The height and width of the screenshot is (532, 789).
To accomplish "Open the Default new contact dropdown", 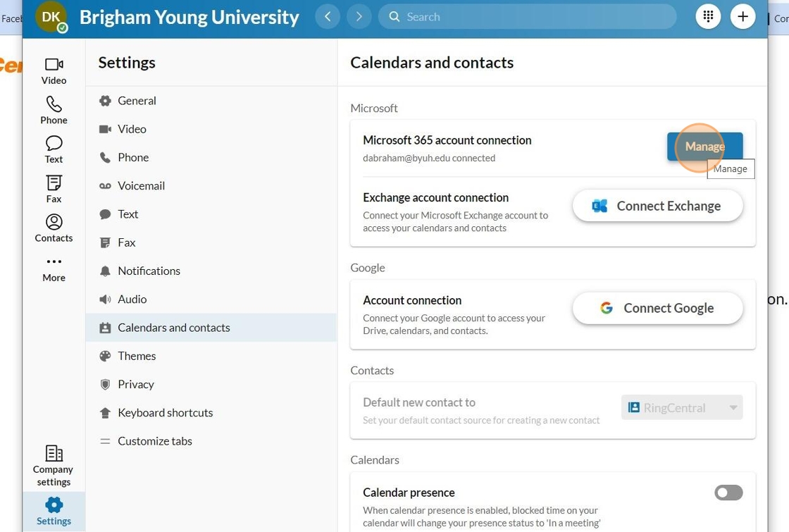I will pos(682,408).
